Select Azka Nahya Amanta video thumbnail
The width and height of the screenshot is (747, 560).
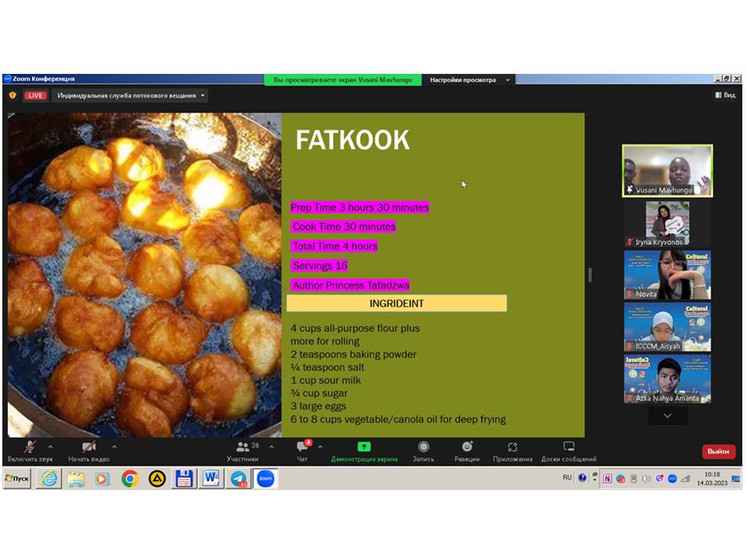[668, 379]
